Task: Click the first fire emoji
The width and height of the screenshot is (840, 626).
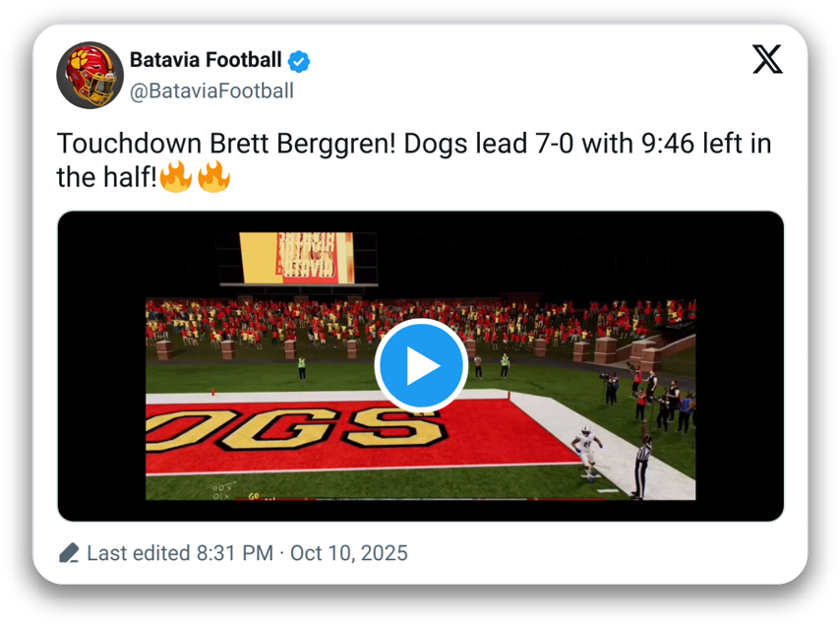Action: click(x=176, y=178)
